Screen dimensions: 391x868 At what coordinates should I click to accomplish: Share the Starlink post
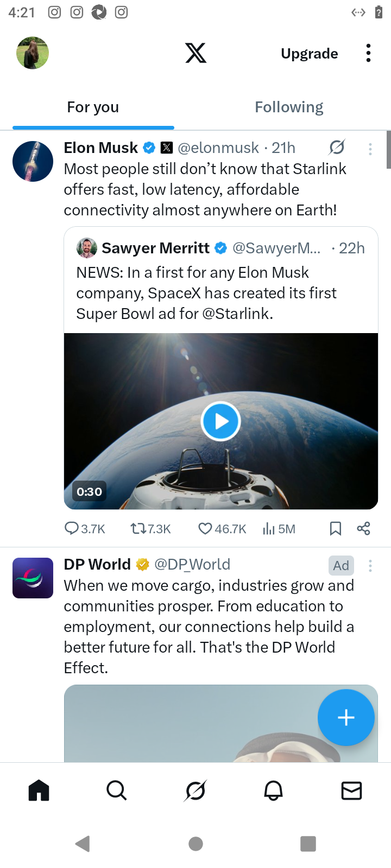click(x=364, y=528)
